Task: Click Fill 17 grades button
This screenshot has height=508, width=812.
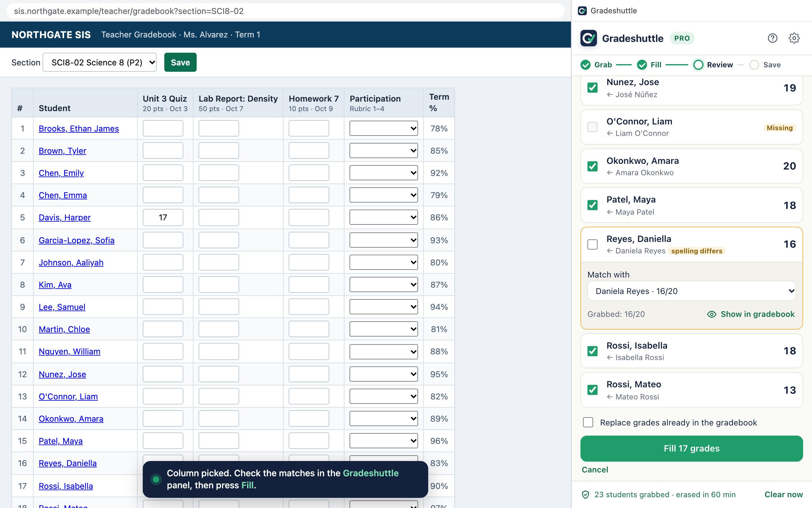Action: click(691, 449)
